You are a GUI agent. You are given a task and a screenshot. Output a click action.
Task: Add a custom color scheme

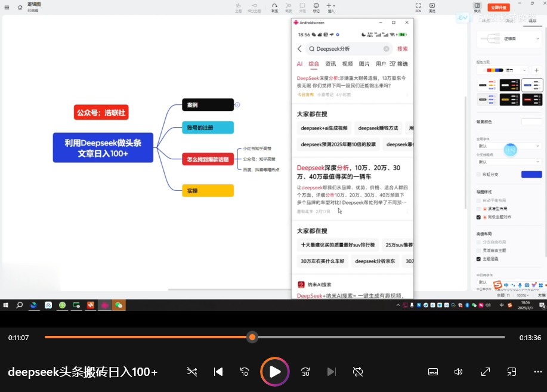coord(536,70)
